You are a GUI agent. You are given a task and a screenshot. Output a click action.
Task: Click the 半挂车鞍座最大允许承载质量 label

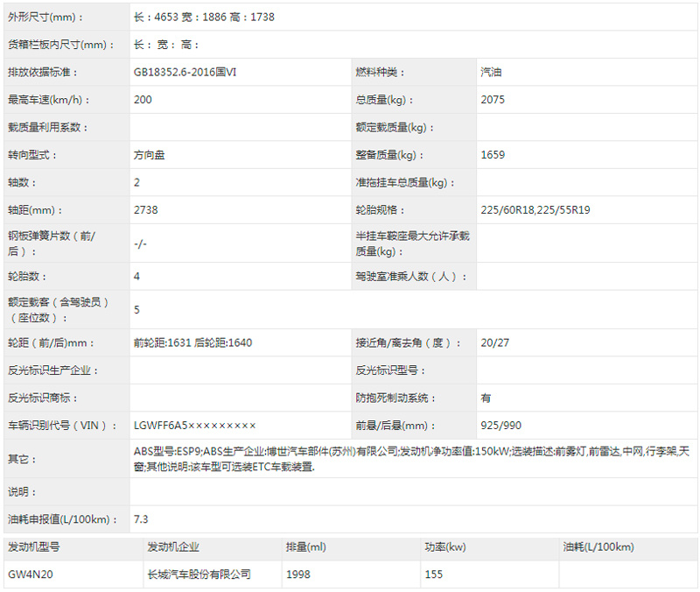[412, 243]
